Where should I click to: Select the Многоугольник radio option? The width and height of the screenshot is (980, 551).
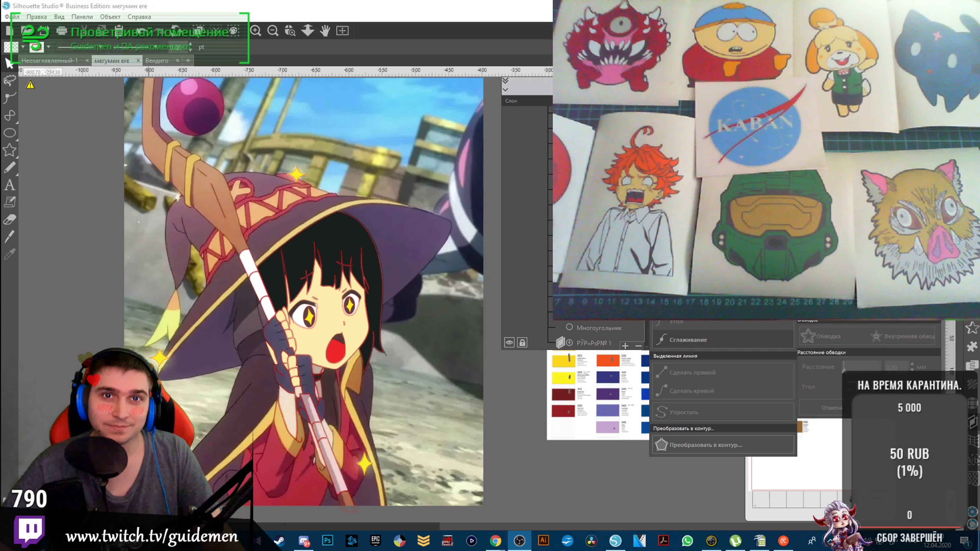pos(569,327)
